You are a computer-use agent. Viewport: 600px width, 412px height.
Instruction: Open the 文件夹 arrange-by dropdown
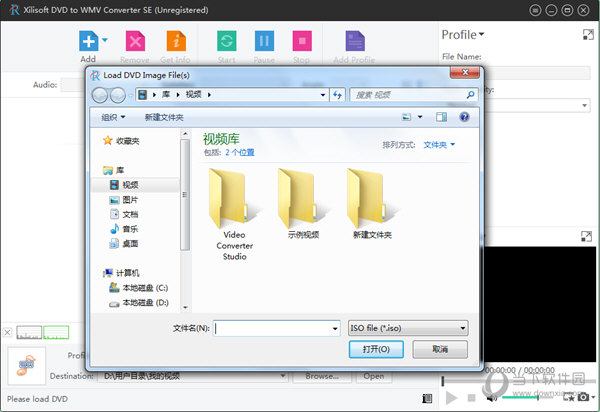pyautogui.click(x=439, y=145)
